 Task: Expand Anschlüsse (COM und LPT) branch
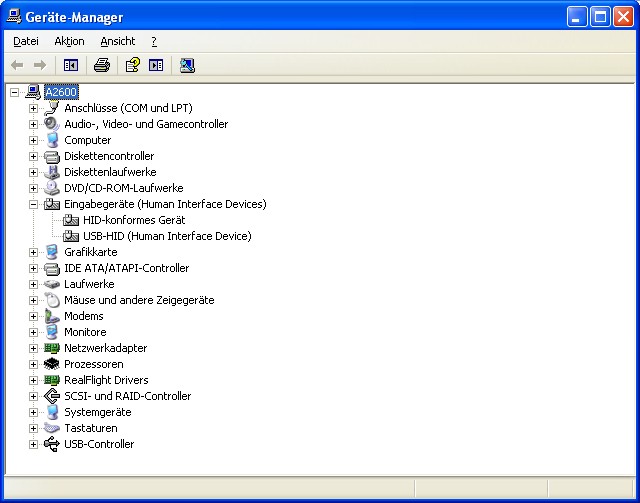(33, 108)
